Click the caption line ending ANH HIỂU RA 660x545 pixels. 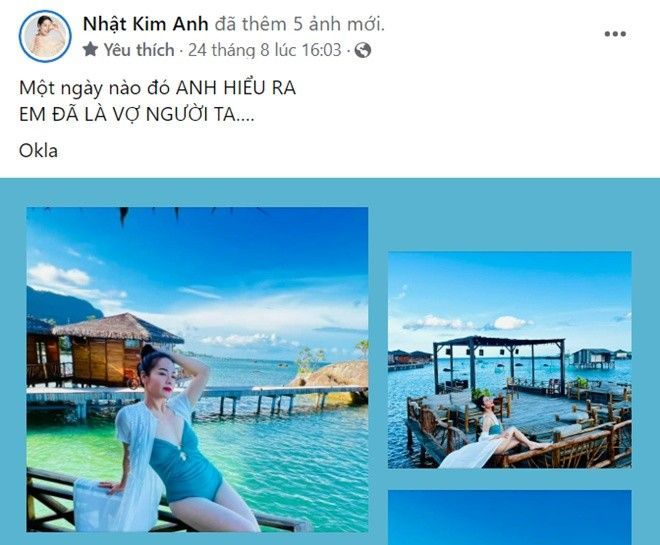click(157, 88)
